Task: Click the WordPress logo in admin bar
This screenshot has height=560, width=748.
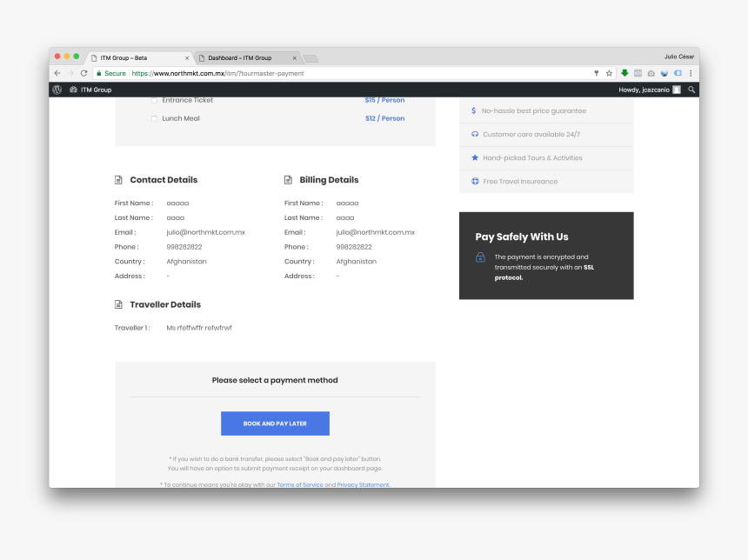Action: [x=57, y=90]
